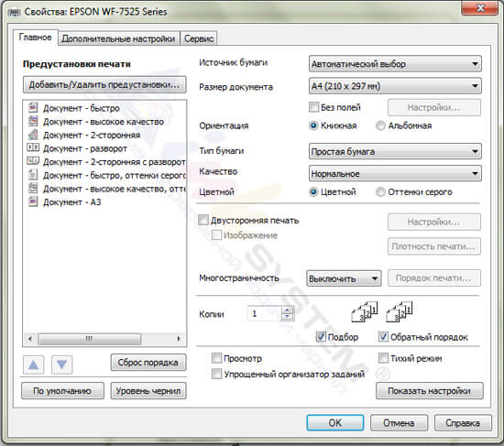Open the 'Многостраничность' dropdown

tap(344, 278)
